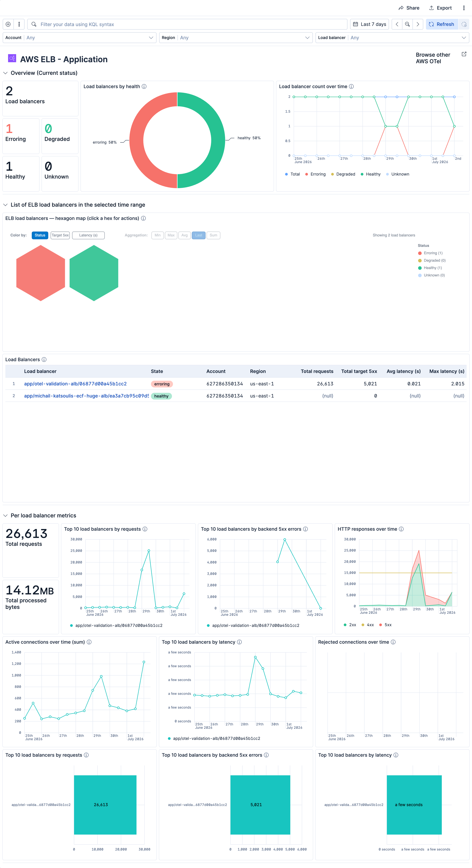Info icon on middle-row latency line chart
Image resolution: width=472 pixels, height=868 pixels.
[x=240, y=642]
